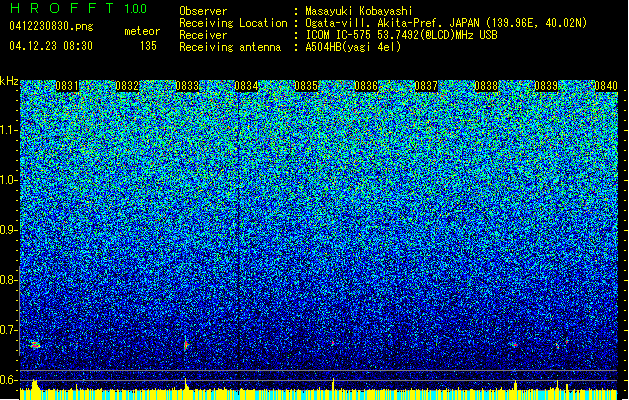Click the 0840 time marker
Image resolution: width=629 pixels, height=400 pixels.
[x=606, y=86]
